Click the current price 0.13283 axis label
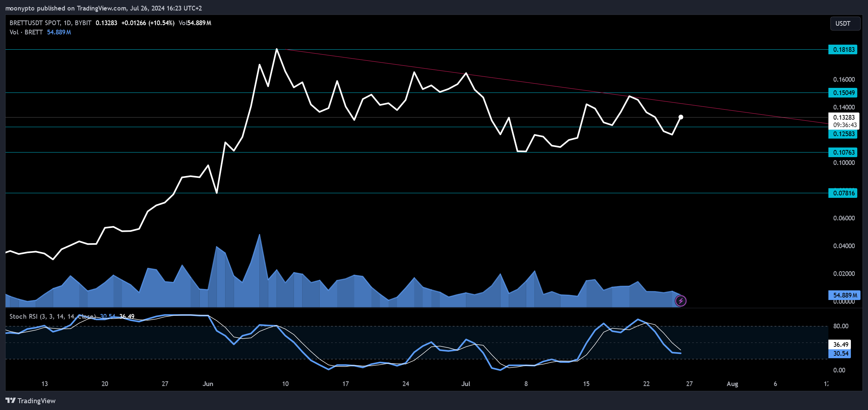This screenshot has height=410, width=868. 844,117
